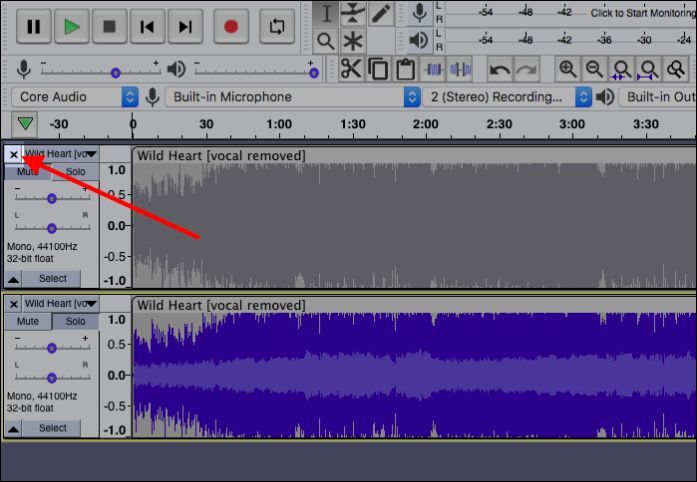The height and width of the screenshot is (482, 697).
Task: Close the first Wild Heart track
Action: click(x=13, y=154)
